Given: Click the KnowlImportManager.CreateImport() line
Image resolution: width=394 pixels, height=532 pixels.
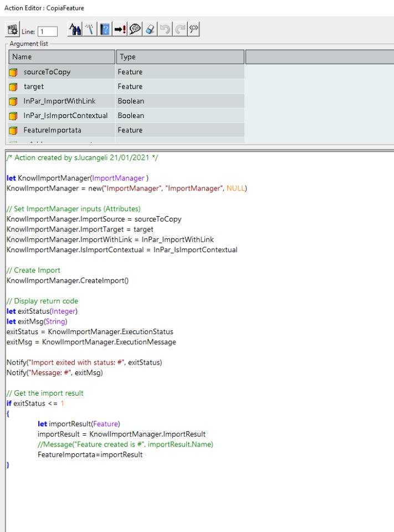Looking at the screenshot, I should (68, 280).
